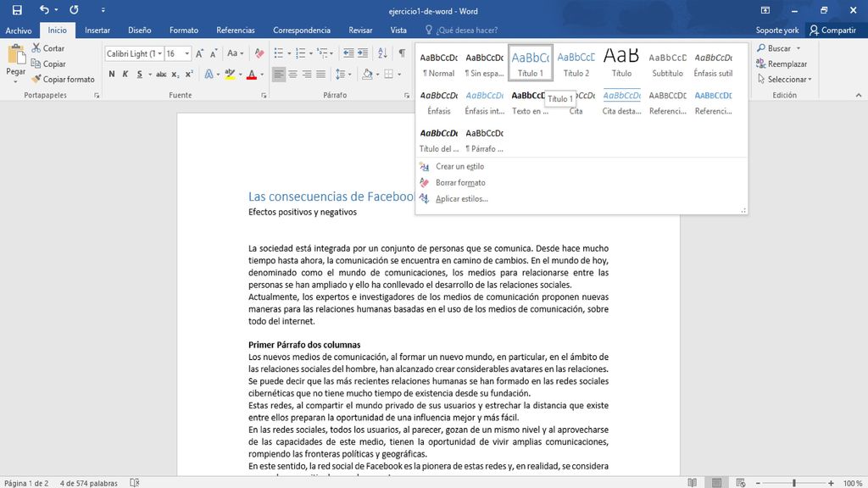
Task: Click the Pegar paste icon
Action: click(15, 55)
